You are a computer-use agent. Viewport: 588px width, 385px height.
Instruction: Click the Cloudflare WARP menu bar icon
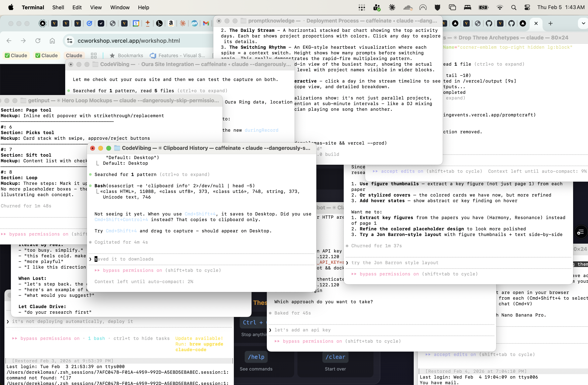click(408, 7)
